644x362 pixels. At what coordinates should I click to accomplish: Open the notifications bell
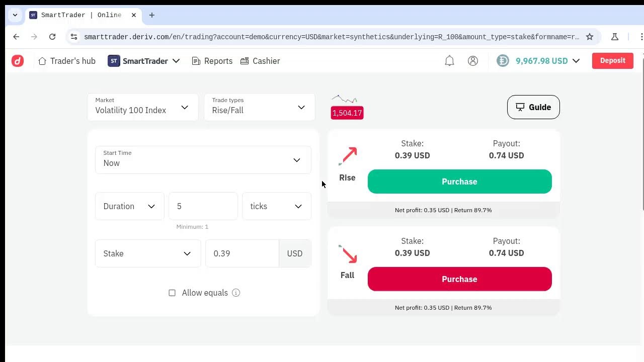pyautogui.click(x=449, y=61)
